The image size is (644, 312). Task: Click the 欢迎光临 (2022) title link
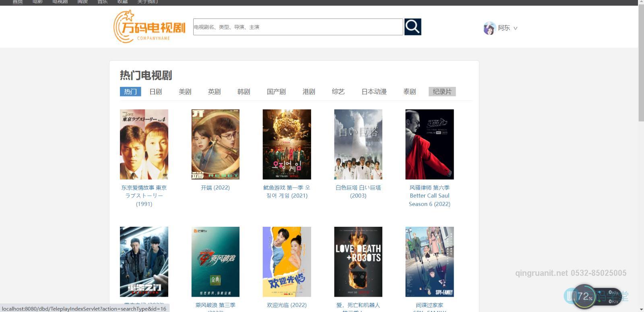click(287, 305)
